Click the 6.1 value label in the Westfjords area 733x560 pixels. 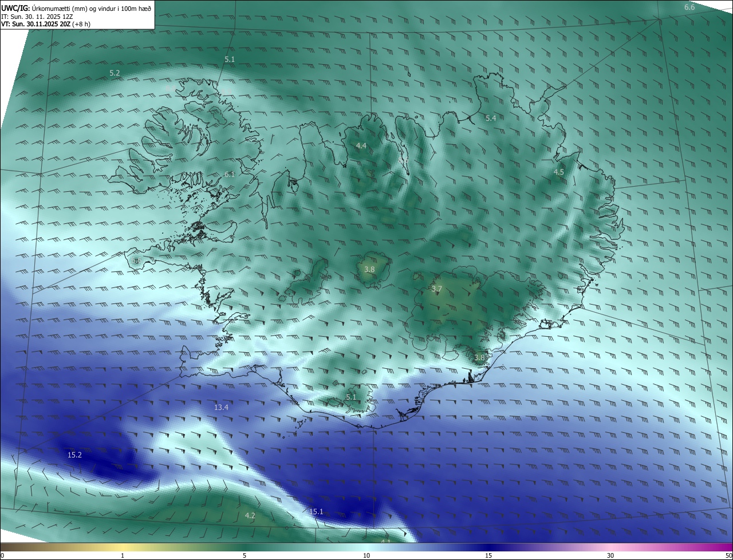point(230,174)
